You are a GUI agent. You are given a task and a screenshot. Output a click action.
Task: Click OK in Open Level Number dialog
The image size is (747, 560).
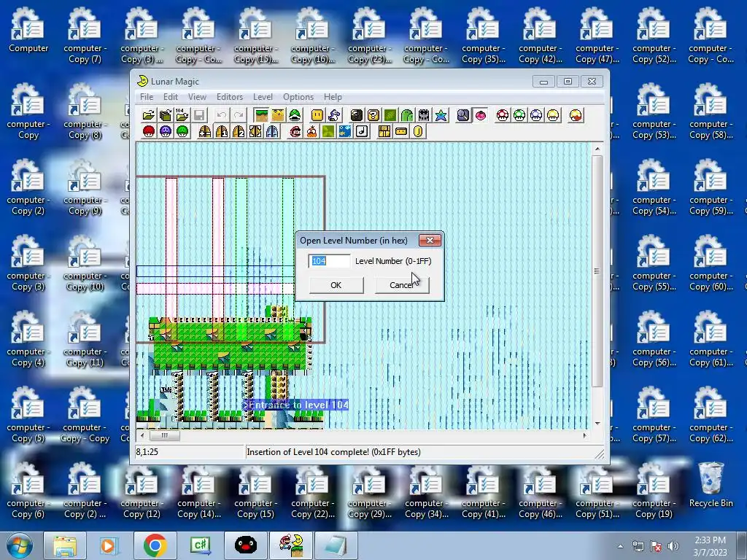click(336, 285)
